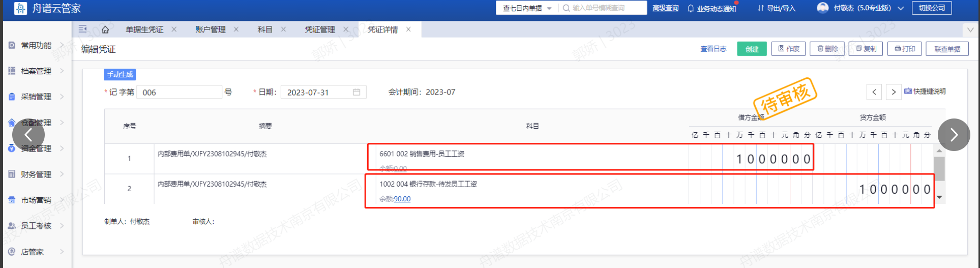Click the 联查单据 button

[947, 49]
